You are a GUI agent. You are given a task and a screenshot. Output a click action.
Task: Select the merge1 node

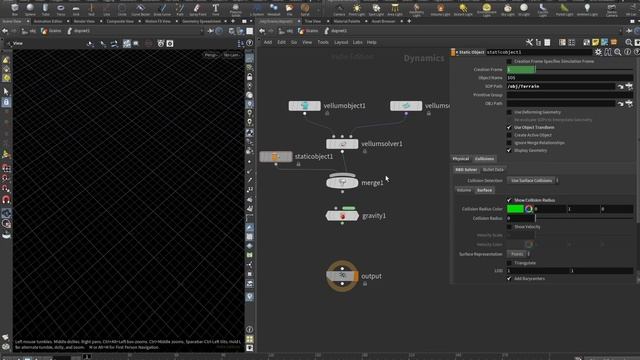(x=342, y=182)
